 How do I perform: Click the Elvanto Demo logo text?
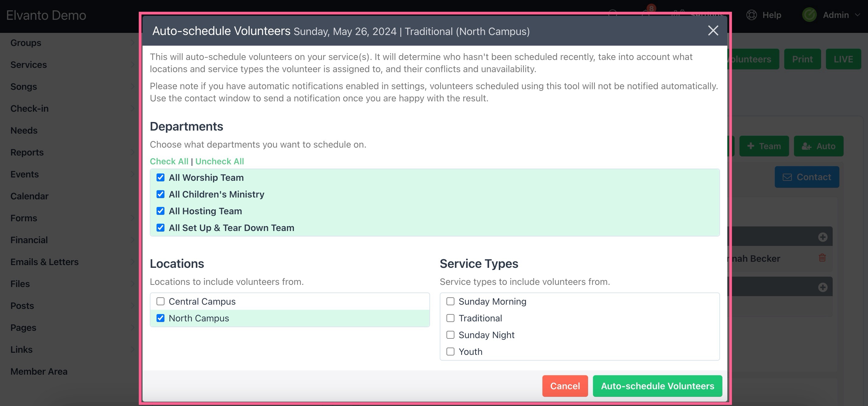[46, 16]
